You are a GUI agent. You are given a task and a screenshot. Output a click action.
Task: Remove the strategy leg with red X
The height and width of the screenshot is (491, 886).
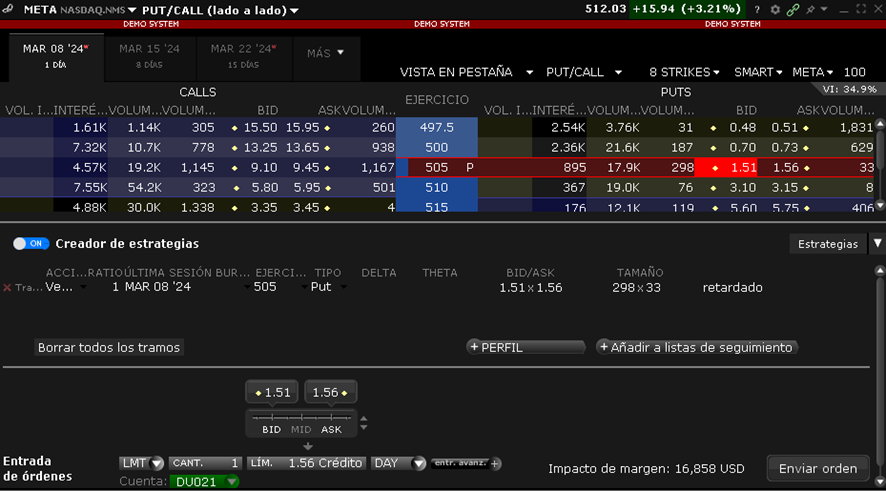pyautogui.click(x=7, y=288)
